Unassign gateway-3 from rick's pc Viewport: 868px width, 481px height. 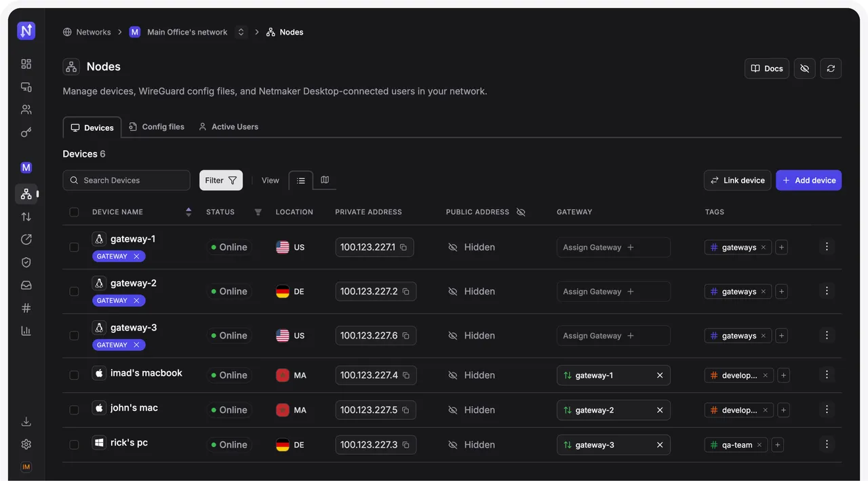tap(660, 445)
